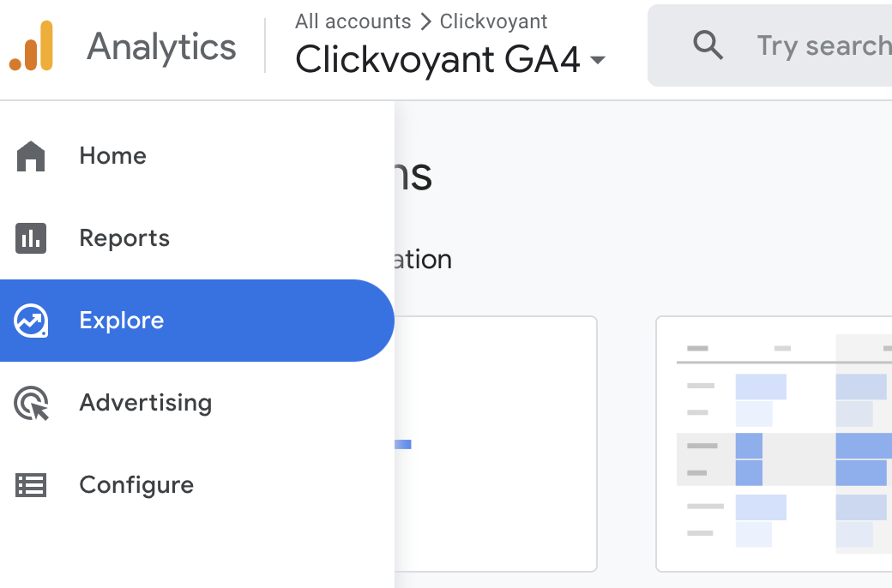Open the table-style exploration template thumbnail
The image size is (892, 588).
774,443
